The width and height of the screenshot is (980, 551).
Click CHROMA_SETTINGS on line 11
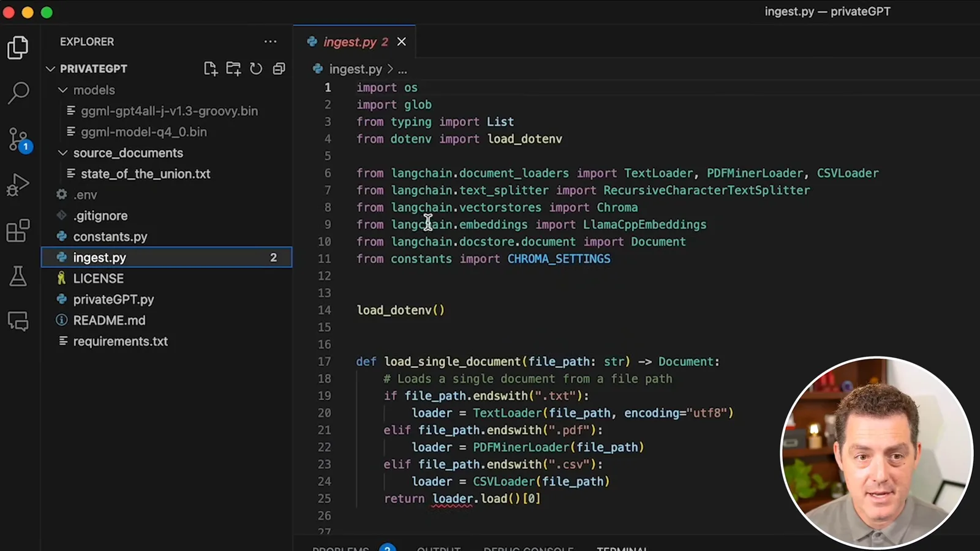pyautogui.click(x=559, y=259)
